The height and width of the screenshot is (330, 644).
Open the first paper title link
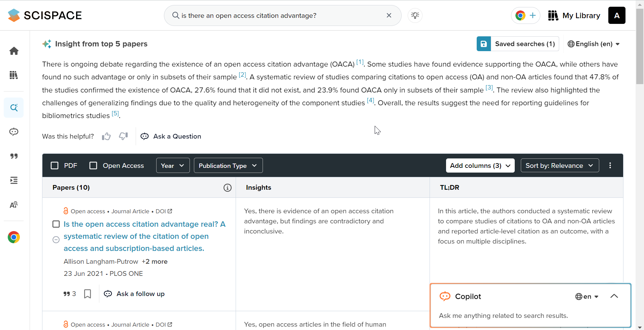coord(144,236)
